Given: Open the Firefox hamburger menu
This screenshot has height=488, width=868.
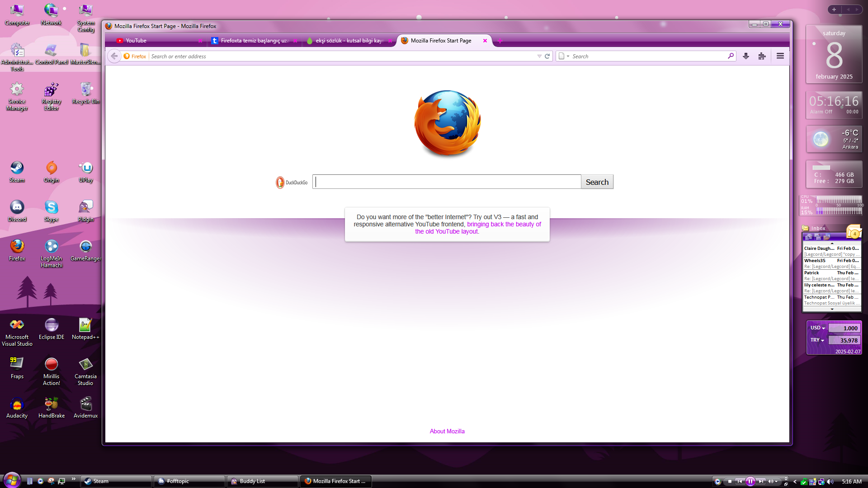Looking at the screenshot, I should [x=780, y=56].
